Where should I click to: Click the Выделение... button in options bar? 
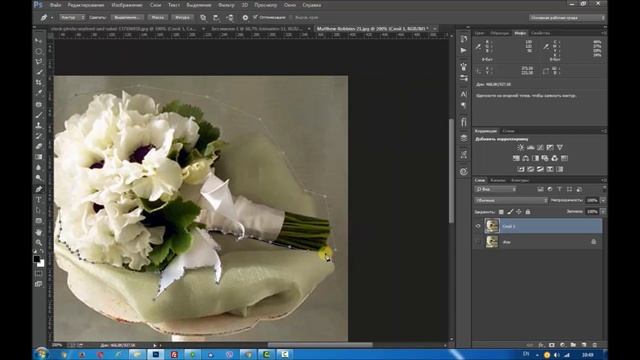point(127,18)
